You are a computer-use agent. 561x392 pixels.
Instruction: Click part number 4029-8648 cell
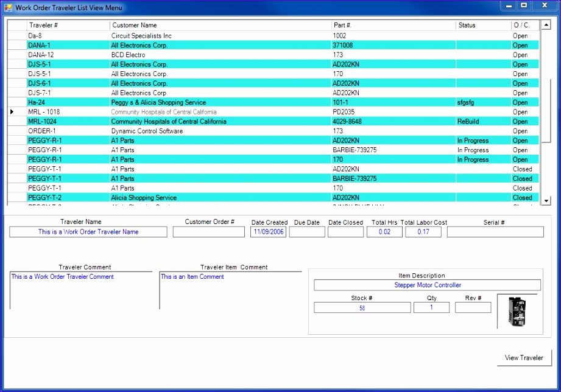click(x=393, y=122)
